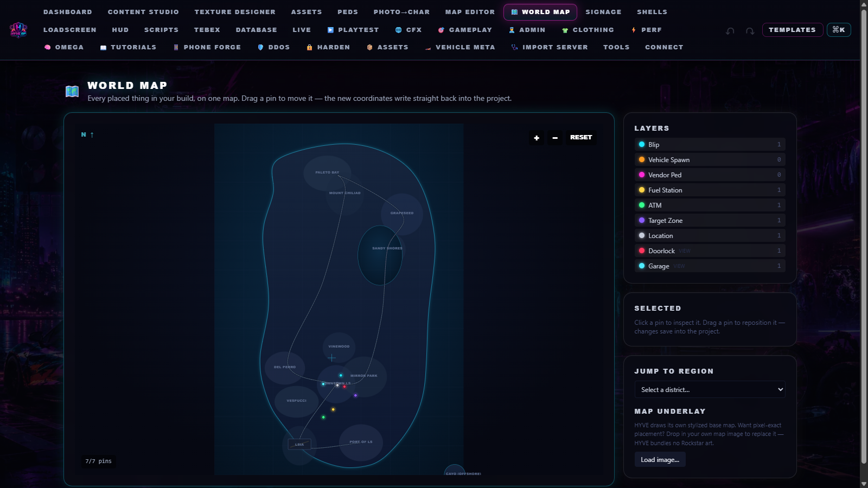Click the red Doorlock pin on the map

pos(344,387)
